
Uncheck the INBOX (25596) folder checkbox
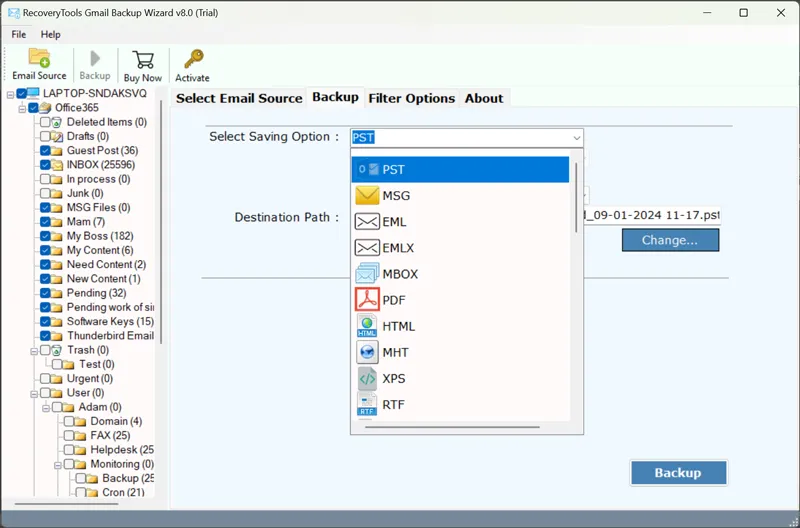point(45,165)
